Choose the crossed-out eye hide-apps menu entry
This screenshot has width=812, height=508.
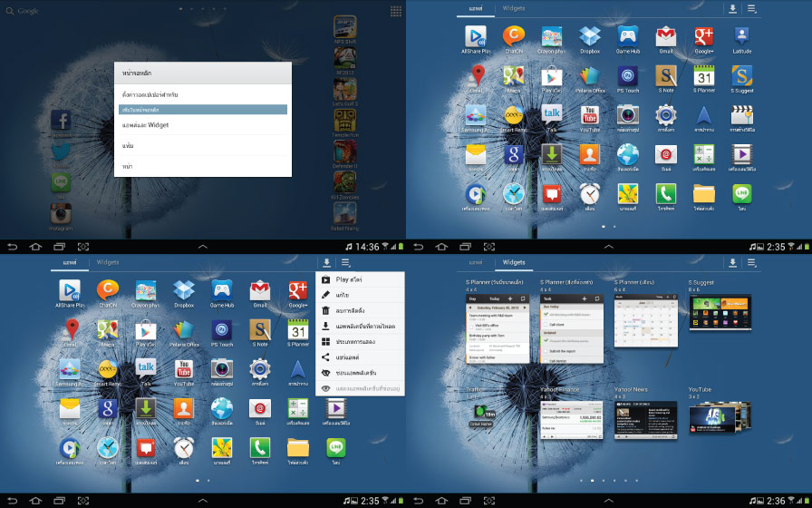tap(360, 373)
